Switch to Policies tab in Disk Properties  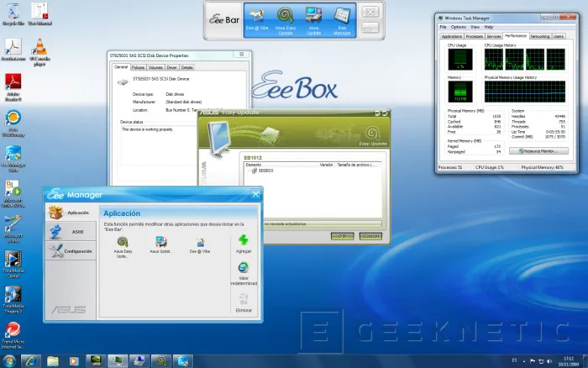click(138, 67)
